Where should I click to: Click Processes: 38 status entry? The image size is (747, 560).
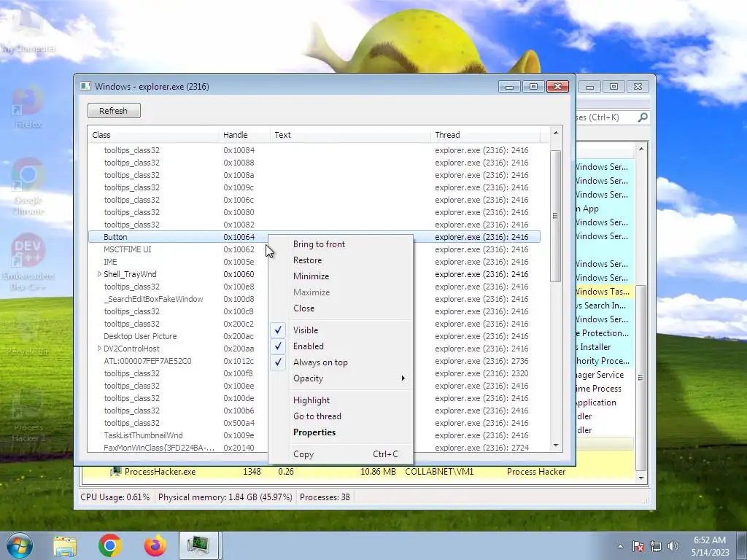pos(325,497)
